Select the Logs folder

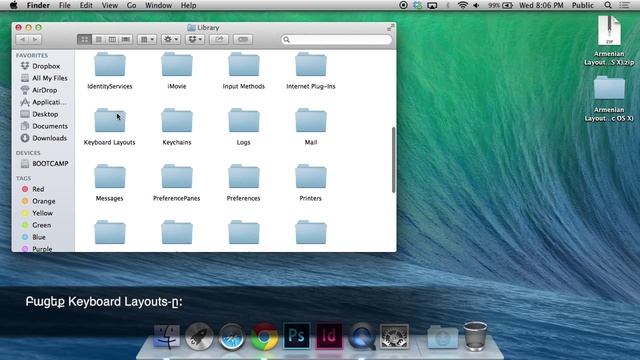tap(244, 121)
